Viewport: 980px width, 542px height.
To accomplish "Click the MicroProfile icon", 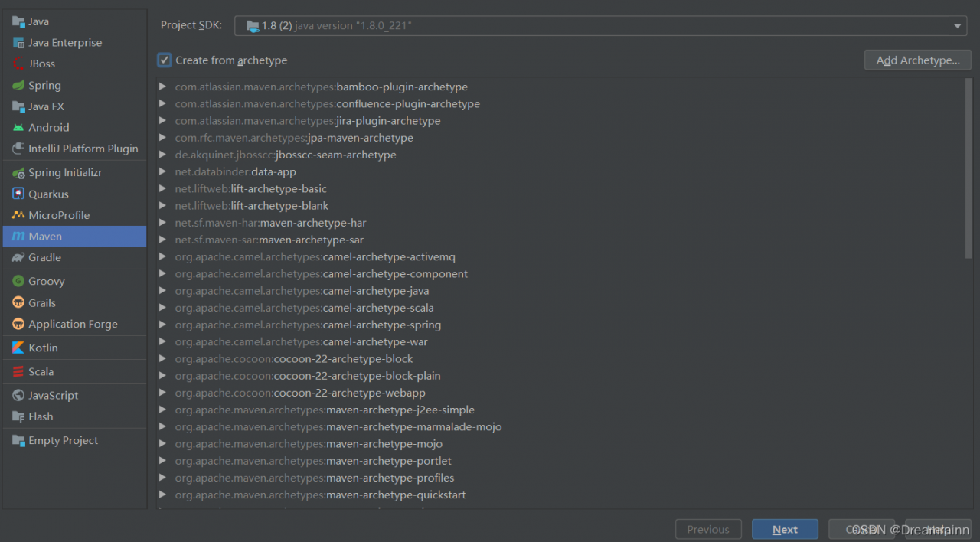I will [x=18, y=215].
